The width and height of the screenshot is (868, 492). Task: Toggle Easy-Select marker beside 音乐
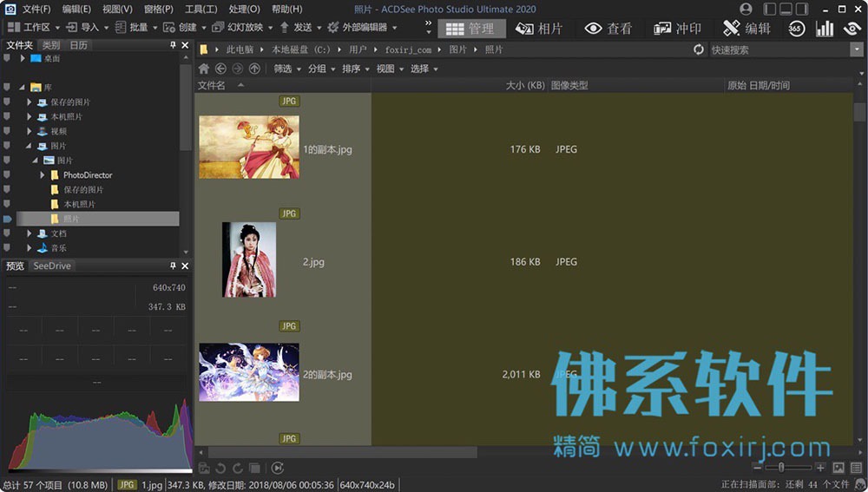7,248
